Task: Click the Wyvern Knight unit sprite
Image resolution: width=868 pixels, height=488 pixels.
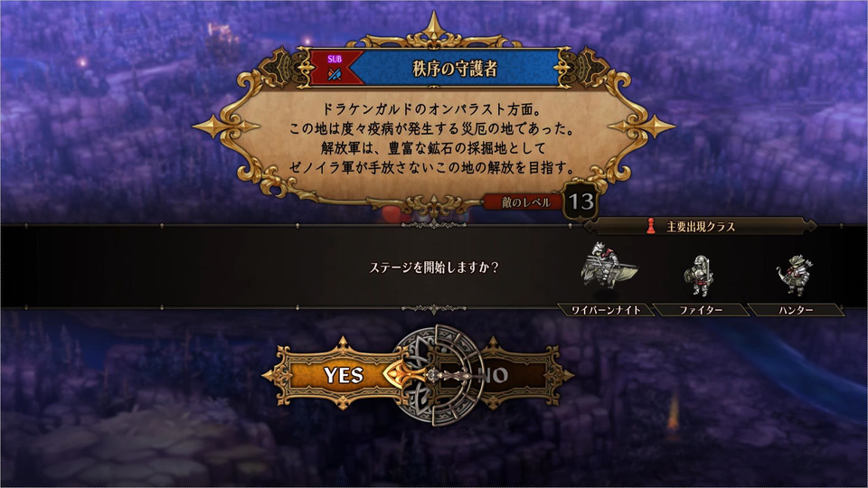Action: pyautogui.click(x=607, y=266)
